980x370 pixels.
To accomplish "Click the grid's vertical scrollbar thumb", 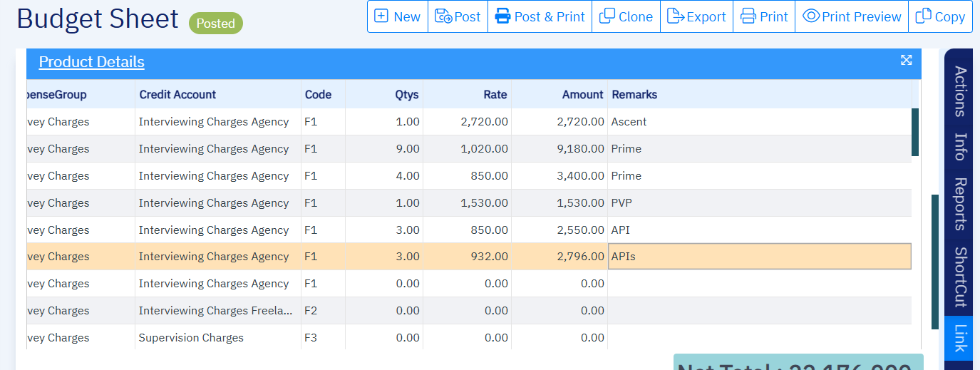I will (915, 132).
